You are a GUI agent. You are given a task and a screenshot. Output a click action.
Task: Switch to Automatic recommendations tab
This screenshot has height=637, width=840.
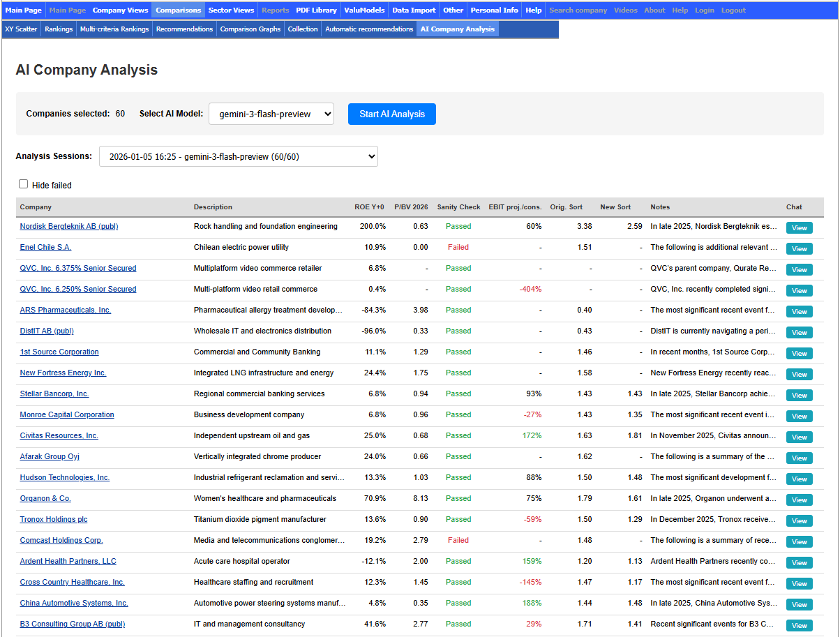tap(369, 29)
